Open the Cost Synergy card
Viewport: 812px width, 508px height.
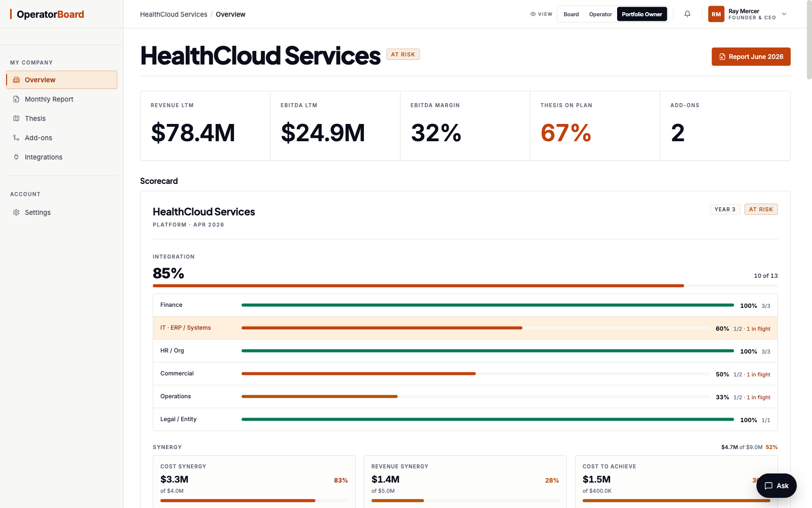tap(254, 482)
